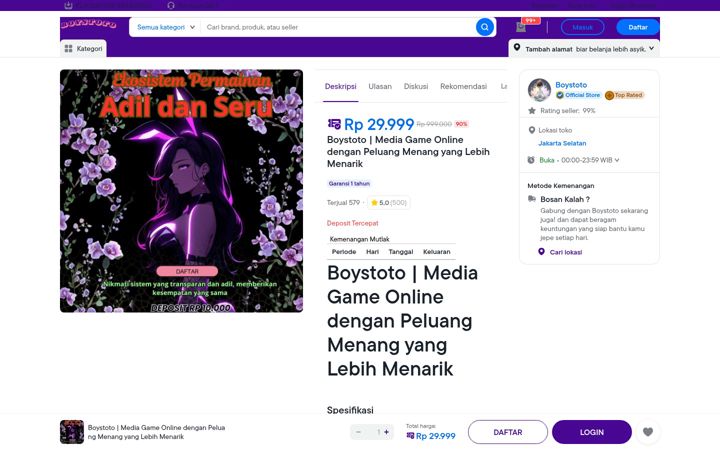Click the blue search magnifier button
The height and width of the screenshot is (450, 720).
pos(484,27)
